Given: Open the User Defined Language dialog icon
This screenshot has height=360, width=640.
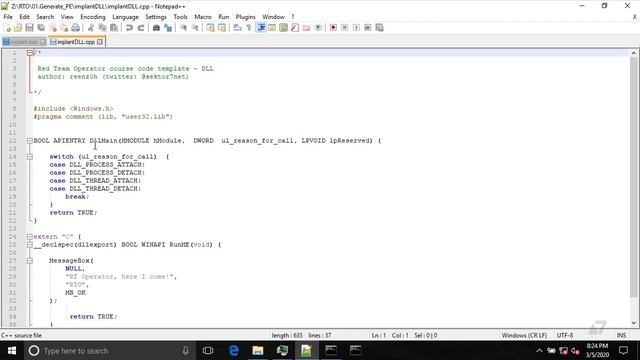Looking at the screenshot, I should click(x=272, y=28).
